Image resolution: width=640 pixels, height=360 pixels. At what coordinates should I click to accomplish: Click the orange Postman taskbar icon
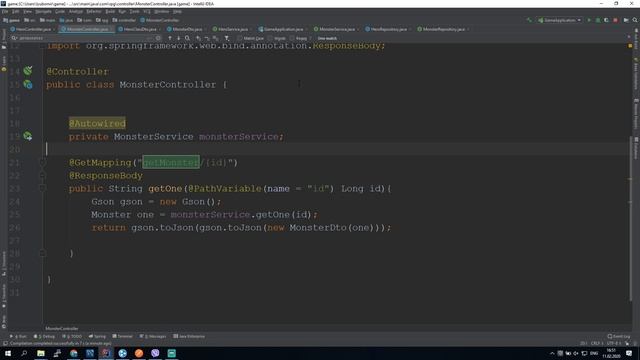pos(139,353)
